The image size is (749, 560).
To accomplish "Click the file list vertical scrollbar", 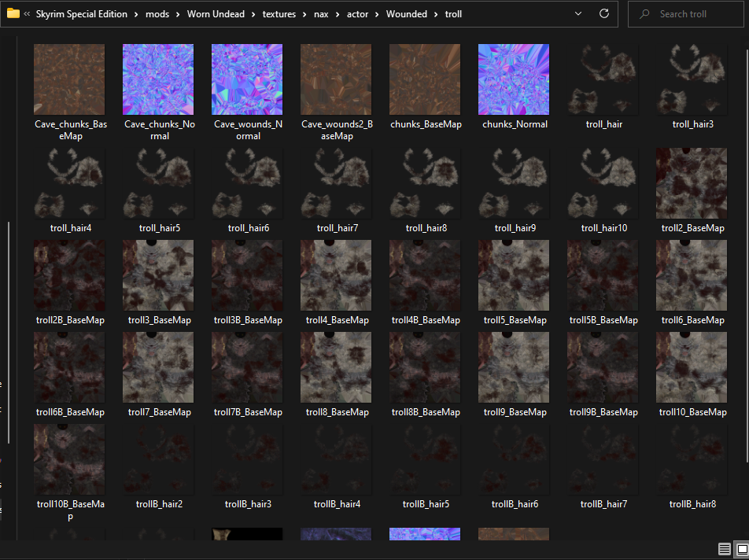I will [x=747, y=256].
